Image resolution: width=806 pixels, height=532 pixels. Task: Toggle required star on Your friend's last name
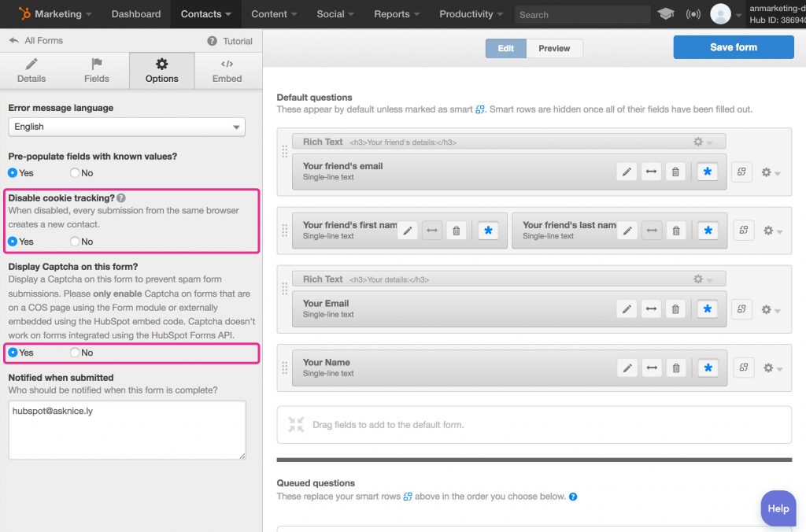point(708,231)
